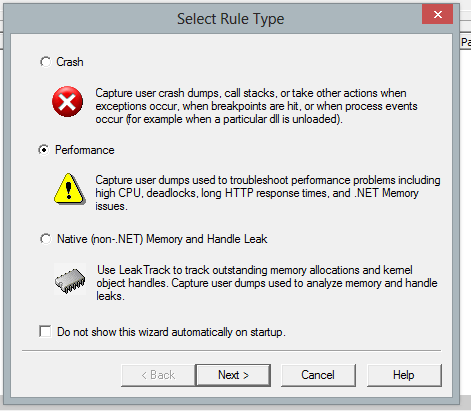Click the Crash option label text
471x411 pixels.
[x=70, y=62]
